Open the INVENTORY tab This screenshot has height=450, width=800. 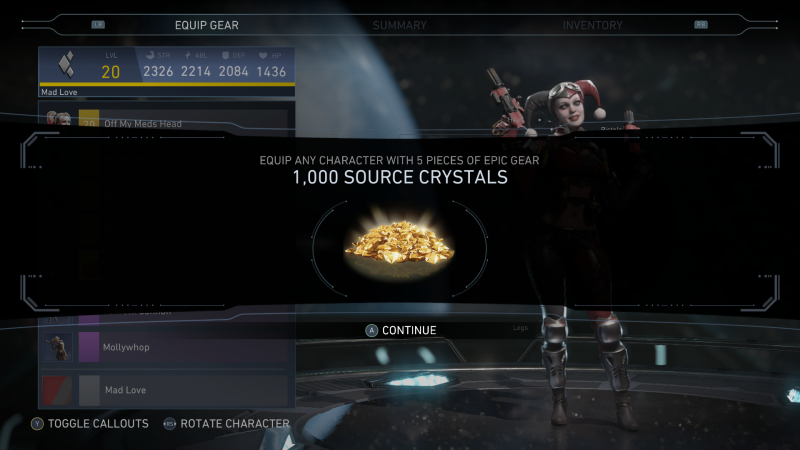(x=592, y=25)
